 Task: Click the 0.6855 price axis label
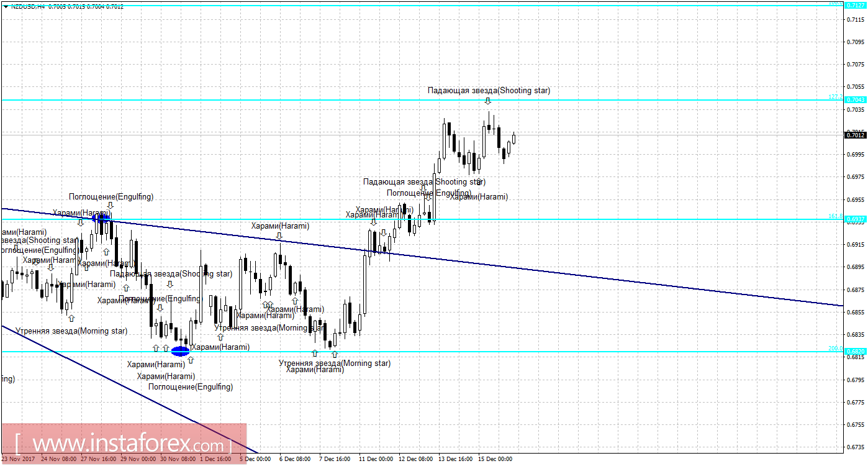click(856, 312)
